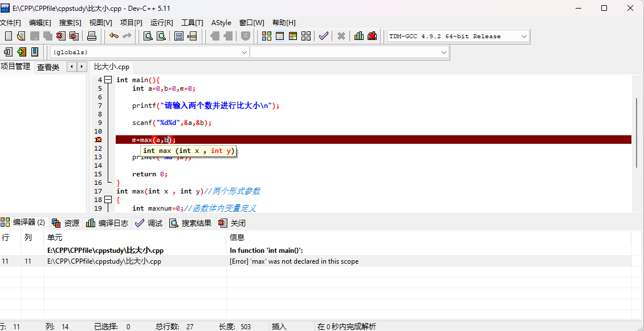
Task: Collapse the max function fold at line 18
Action: 108,200
